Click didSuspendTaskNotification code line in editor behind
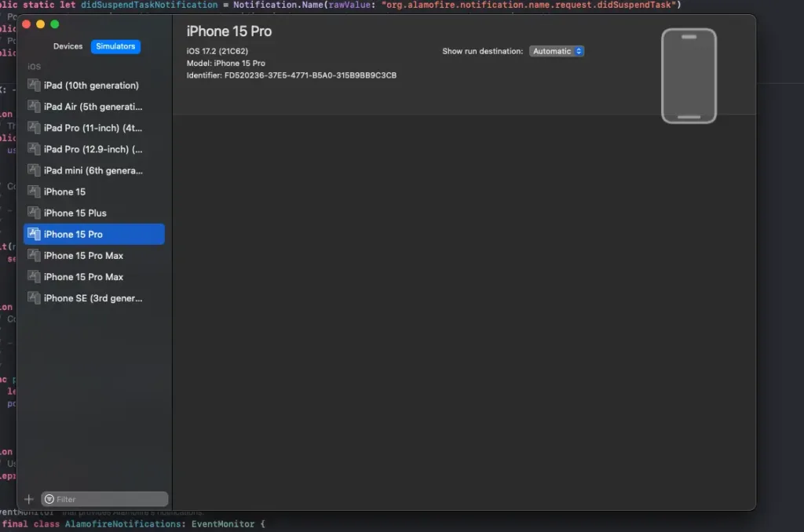This screenshot has height=532, width=804. (341, 5)
